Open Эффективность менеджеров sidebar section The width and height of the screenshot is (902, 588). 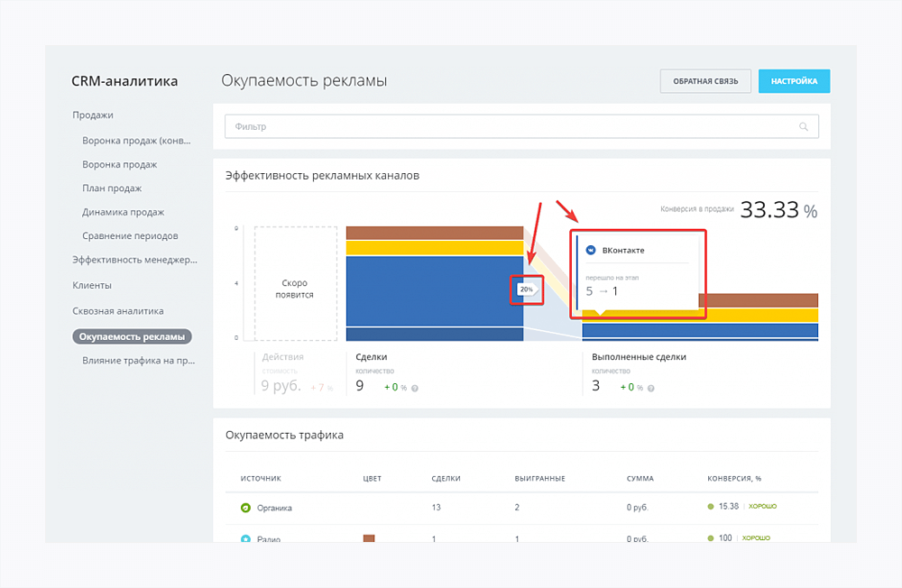tap(134, 260)
